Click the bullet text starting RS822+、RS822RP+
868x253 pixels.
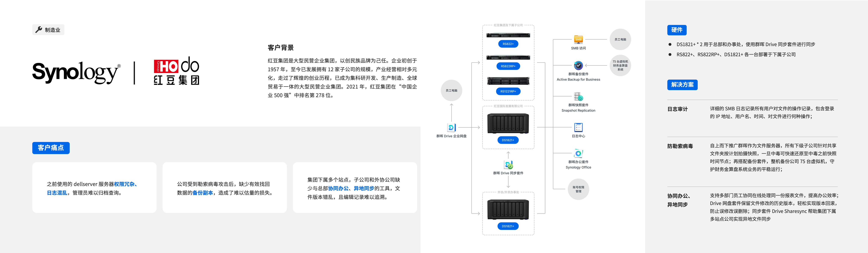point(736,54)
